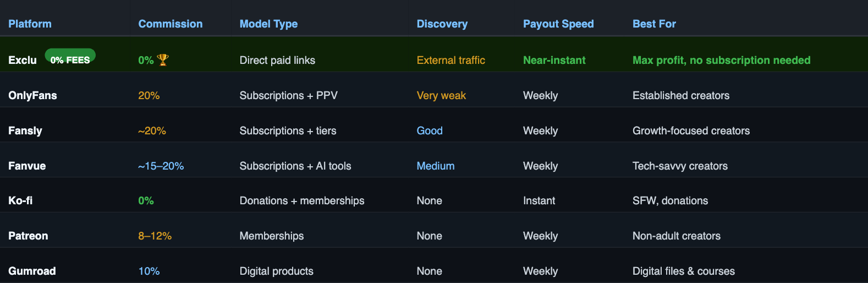This screenshot has width=868, height=283.
Task: Click the Patreon platform name
Action: coord(28,236)
